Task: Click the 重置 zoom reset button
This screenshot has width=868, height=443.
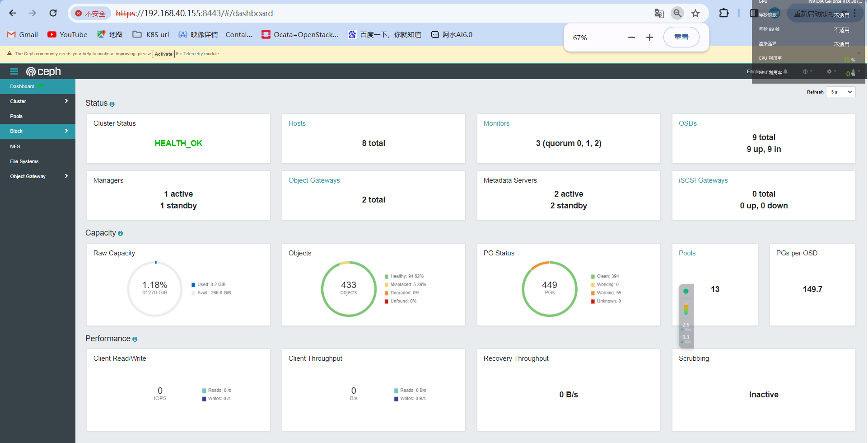Action: click(681, 38)
